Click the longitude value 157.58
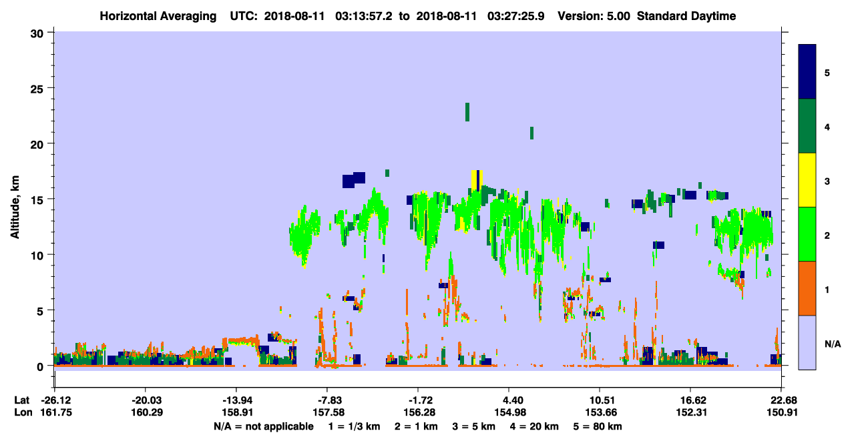The height and width of the screenshot is (445, 868). [327, 412]
